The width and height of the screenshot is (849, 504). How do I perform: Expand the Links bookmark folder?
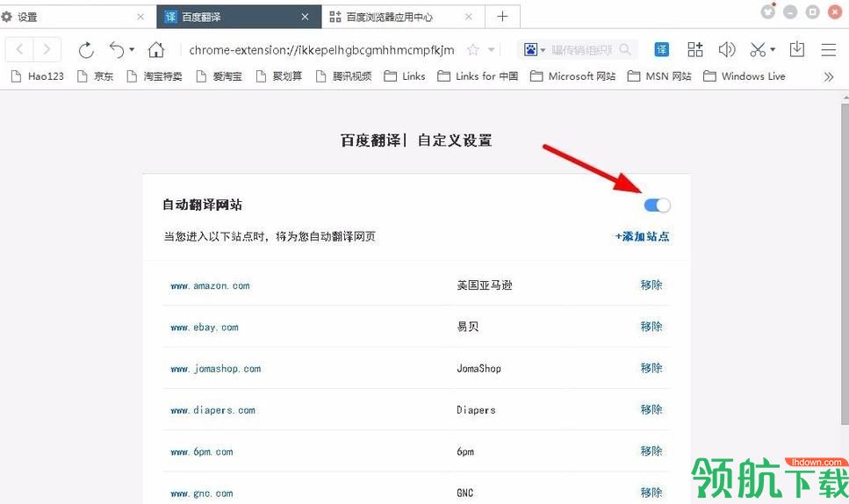[405, 76]
